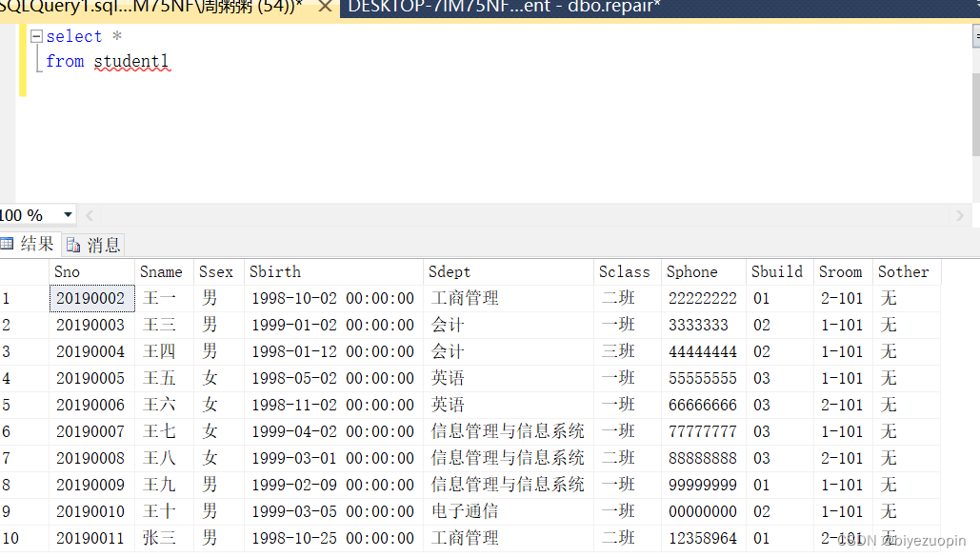Select the Sroom column header
980x557 pixels.
(x=843, y=272)
